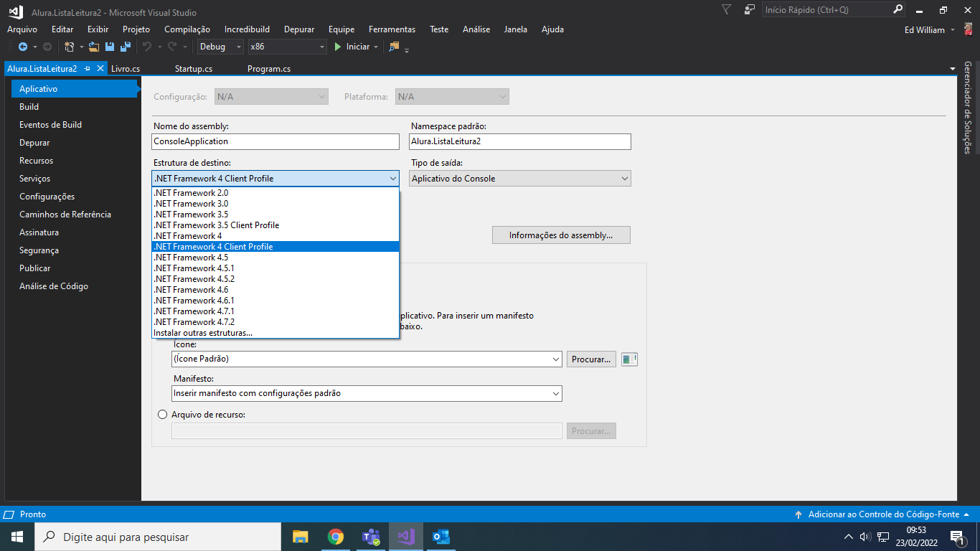Image resolution: width=980 pixels, height=551 pixels.
Task: Click the Namespace padrão text field
Action: [x=520, y=141]
